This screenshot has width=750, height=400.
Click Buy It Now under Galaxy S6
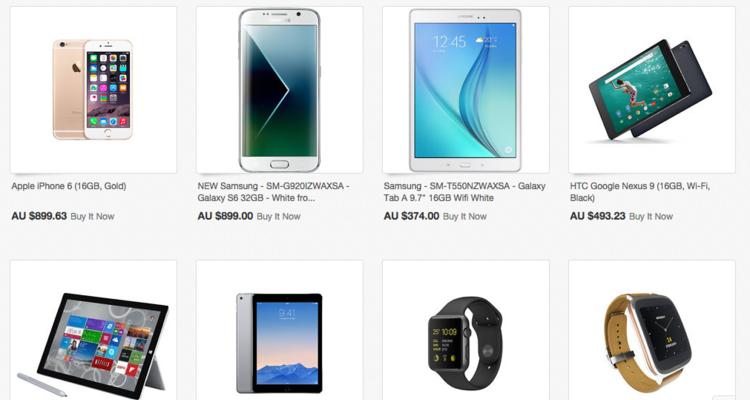tap(278, 216)
